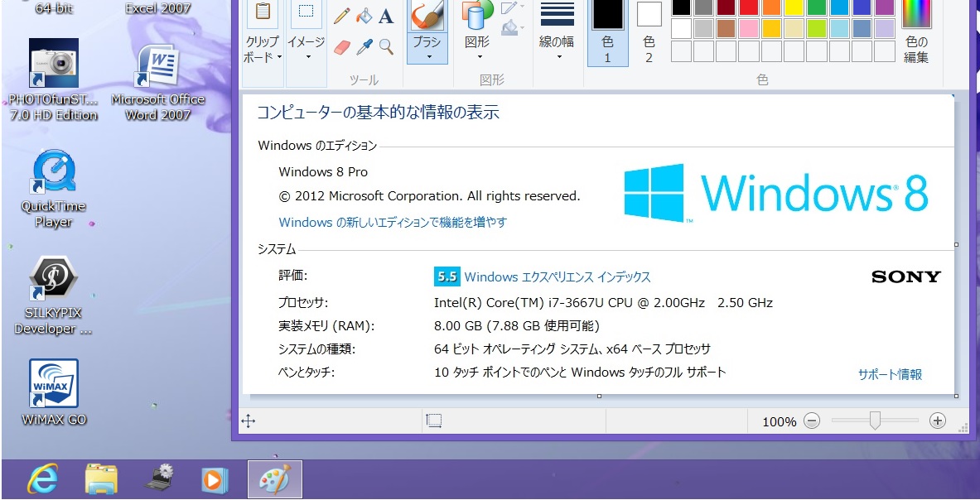Zoom in with the plus button
This screenshot has width=980, height=500.
click(938, 421)
